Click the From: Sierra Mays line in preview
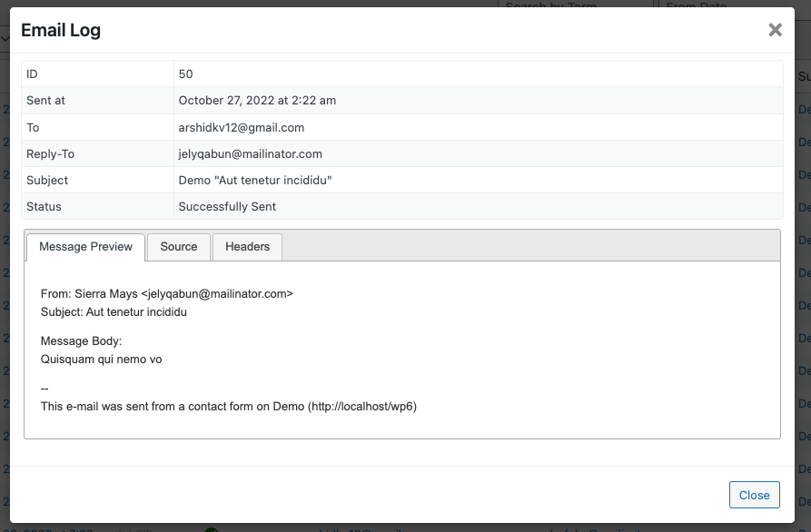 (x=166, y=293)
